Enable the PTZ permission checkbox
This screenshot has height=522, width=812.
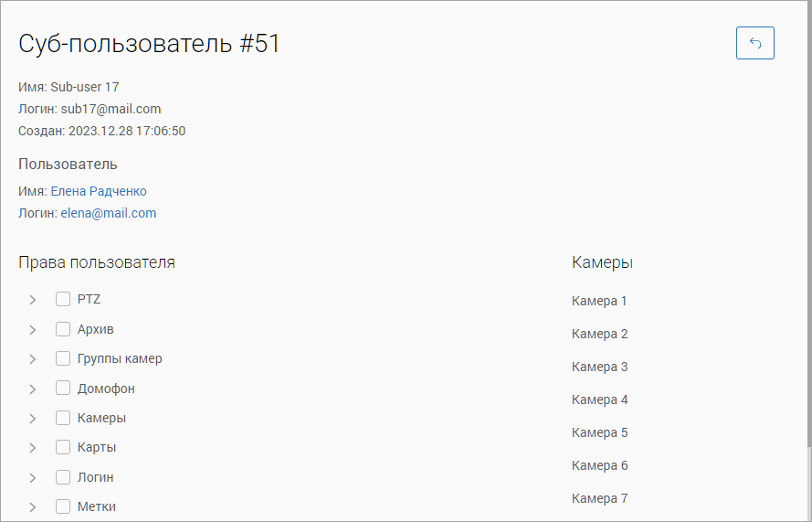(x=63, y=299)
